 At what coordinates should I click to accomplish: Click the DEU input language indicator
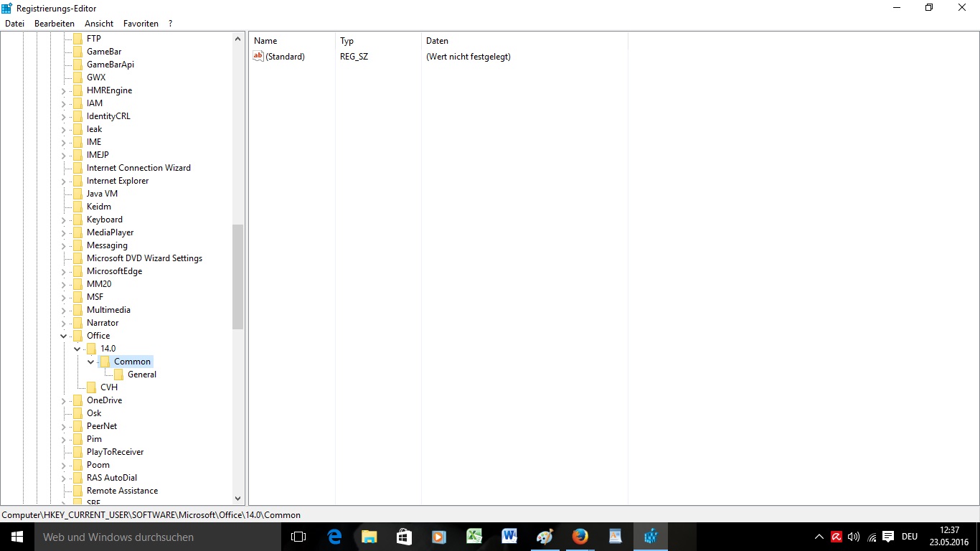click(910, 537)
